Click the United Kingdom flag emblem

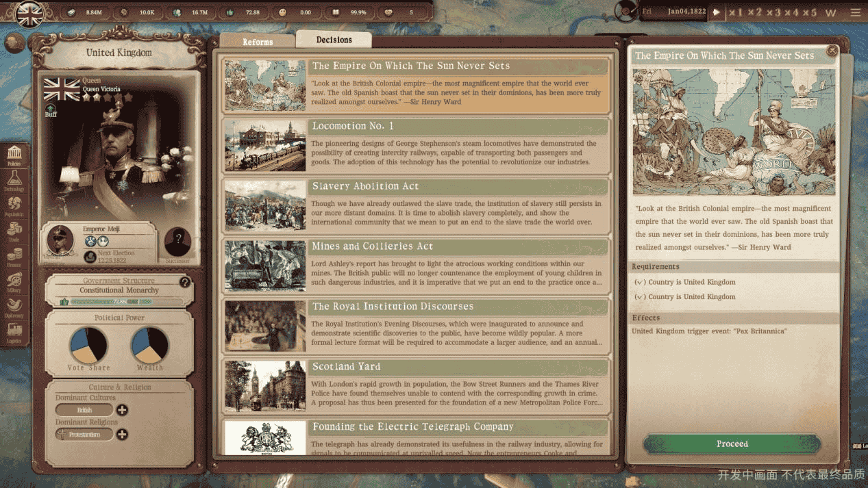[x=29, y=16]
